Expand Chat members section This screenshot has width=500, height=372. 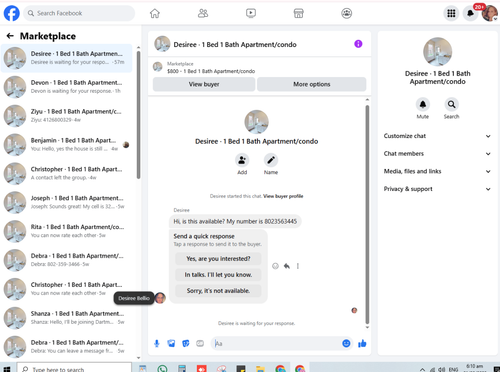(437, 154)
